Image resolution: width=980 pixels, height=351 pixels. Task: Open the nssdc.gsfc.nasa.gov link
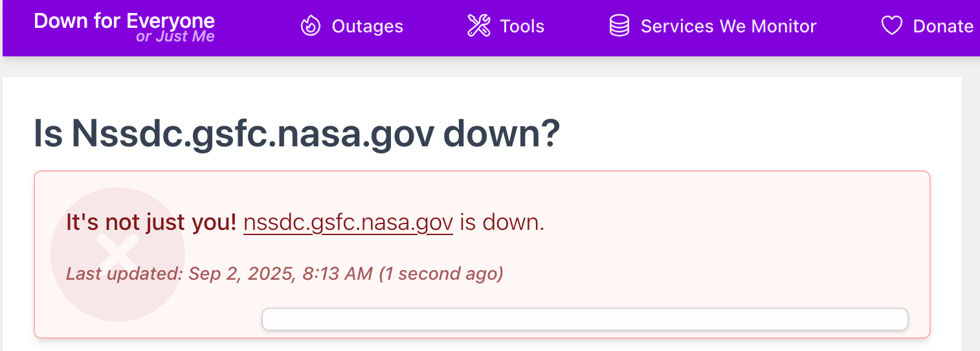coord(348,223)
